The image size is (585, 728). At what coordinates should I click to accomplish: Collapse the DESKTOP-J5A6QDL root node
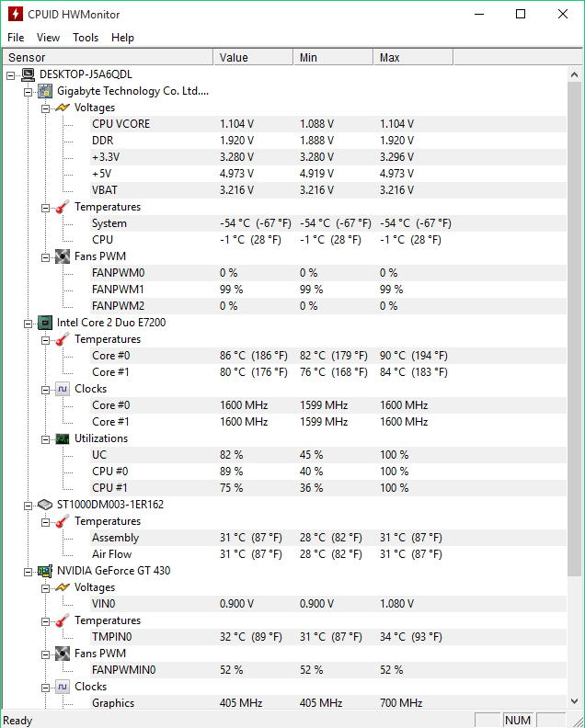(11, 75)
